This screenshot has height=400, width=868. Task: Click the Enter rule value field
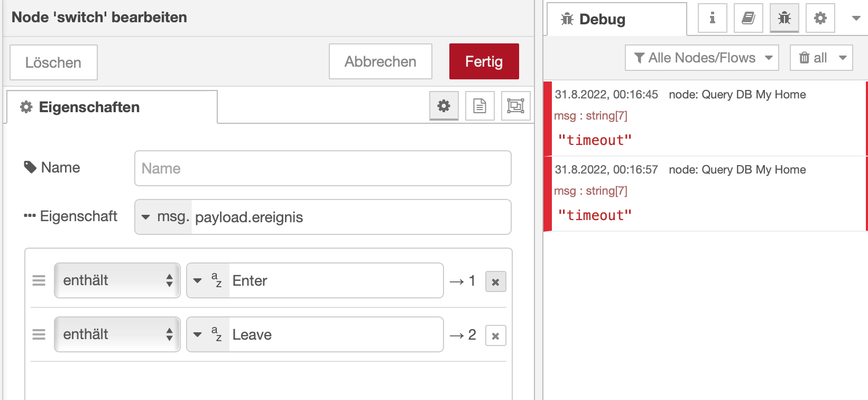point(336,280)
